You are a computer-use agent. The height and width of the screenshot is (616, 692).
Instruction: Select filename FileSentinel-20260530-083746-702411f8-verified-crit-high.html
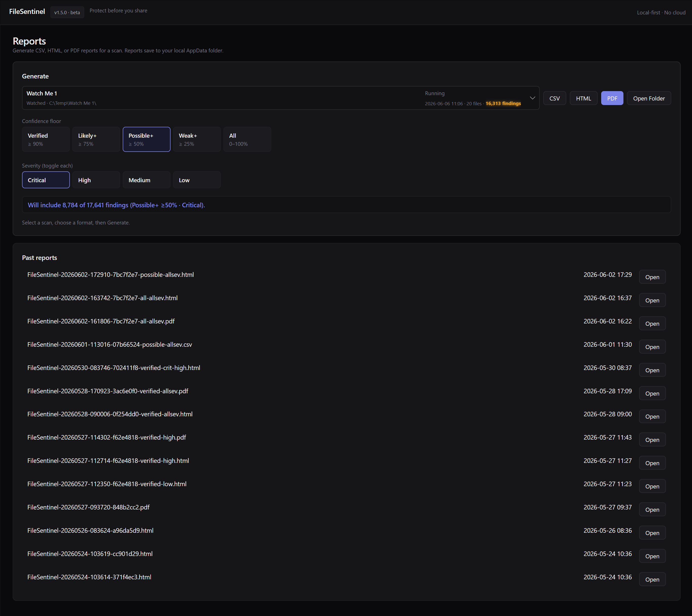click(x=114, y=368)
